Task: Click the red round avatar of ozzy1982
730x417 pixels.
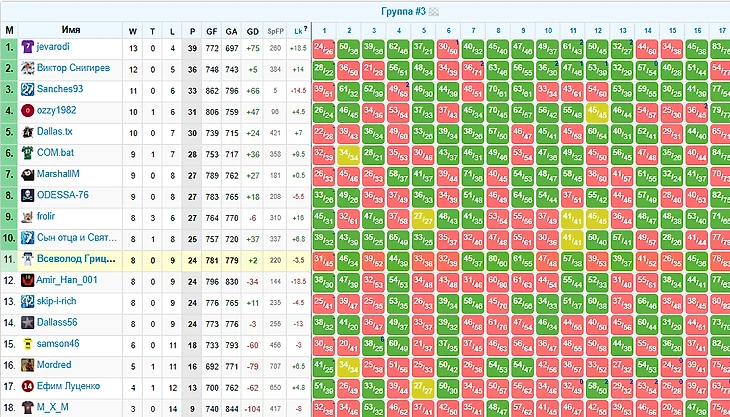Action: pyautogui.click(x=27, y=110)
